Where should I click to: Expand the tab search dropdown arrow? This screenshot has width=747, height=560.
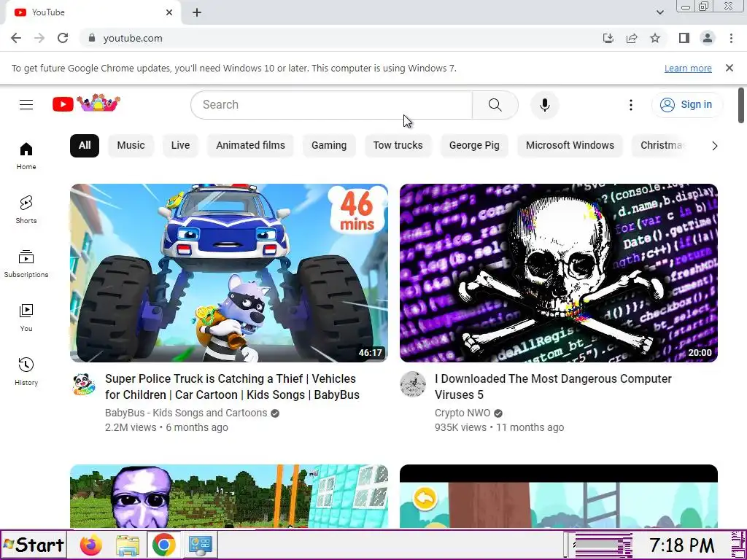pyautogui.click(x=659, y=12)
